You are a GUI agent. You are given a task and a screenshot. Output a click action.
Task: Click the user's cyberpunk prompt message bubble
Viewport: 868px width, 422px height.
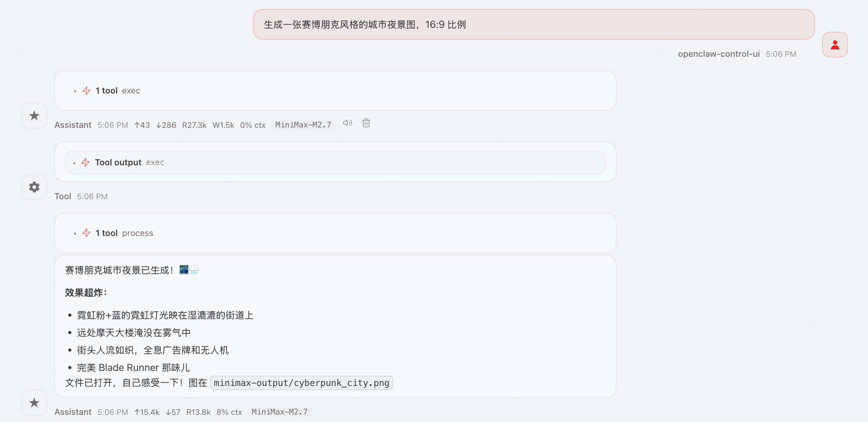point(534,25)
